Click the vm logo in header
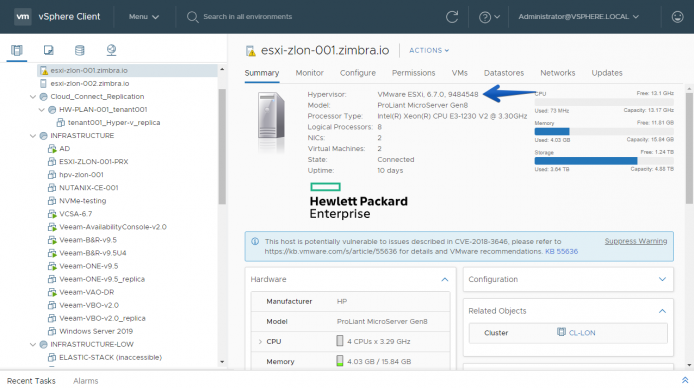Image resolution: width=694 pixels, height=388 pixels. click(x=23, y=17)
